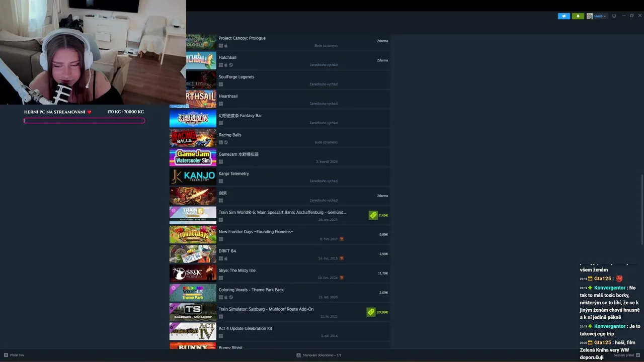
Task: Click the 20,99€ price on Salzburg - Mühldorf
Action: point(382,312)
